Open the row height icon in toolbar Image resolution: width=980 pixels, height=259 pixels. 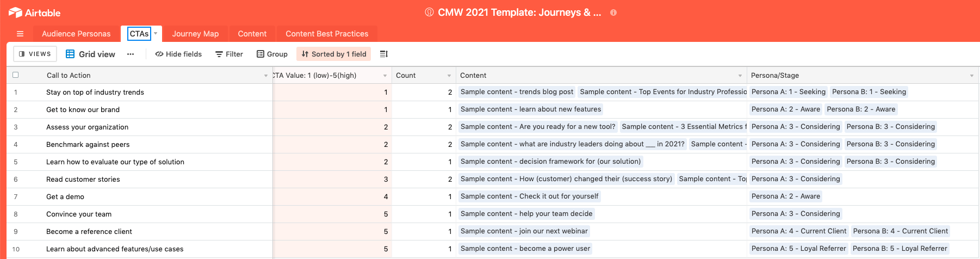pos(384,54)
